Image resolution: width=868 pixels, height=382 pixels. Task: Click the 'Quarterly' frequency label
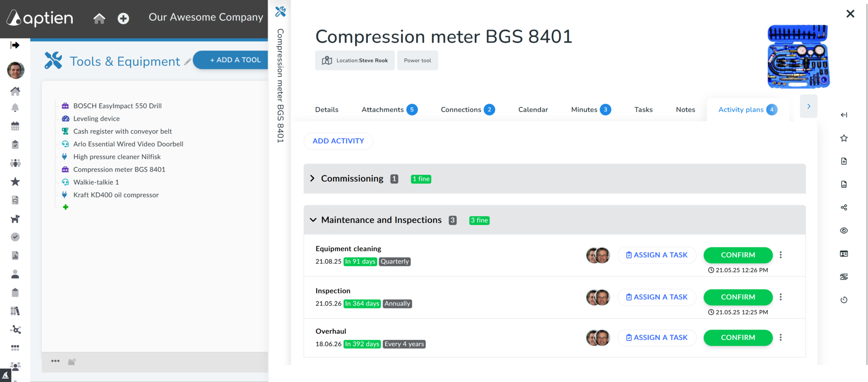click(x=395, y=262)
